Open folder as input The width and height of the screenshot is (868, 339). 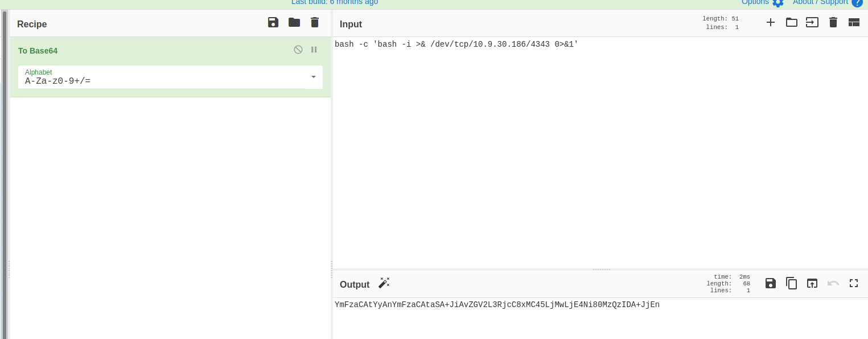click(x=792, y=22)
